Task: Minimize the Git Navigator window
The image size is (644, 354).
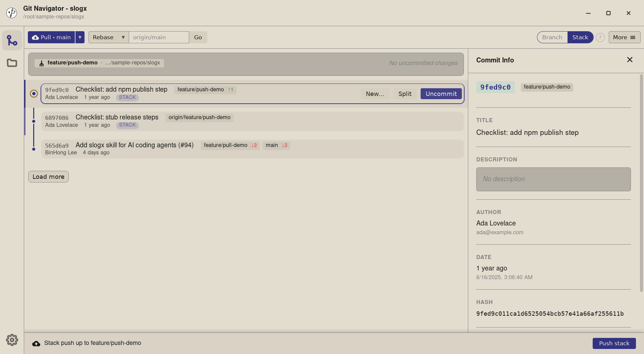Action: coord(588,13)
